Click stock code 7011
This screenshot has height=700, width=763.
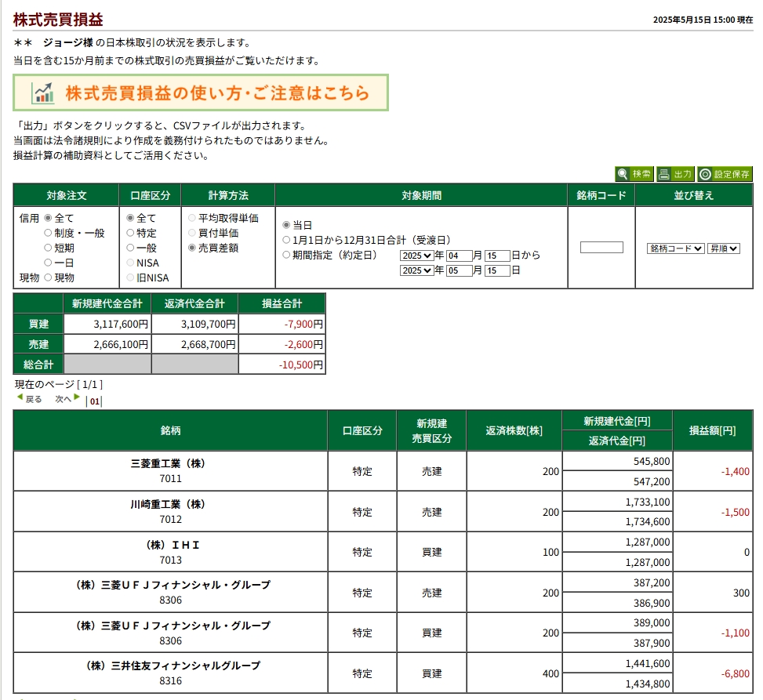[170, 479]
